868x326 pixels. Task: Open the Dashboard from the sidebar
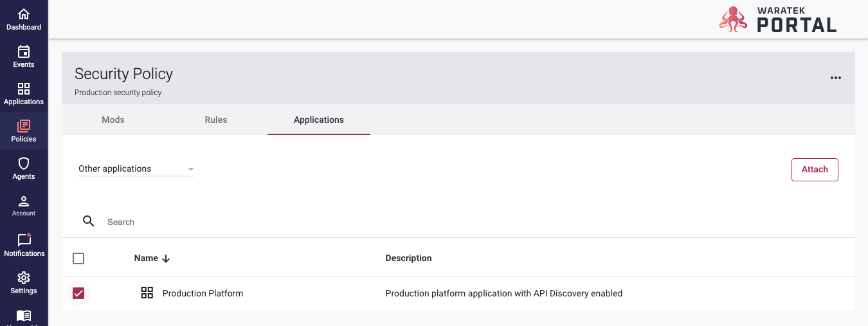click(24, 19)
